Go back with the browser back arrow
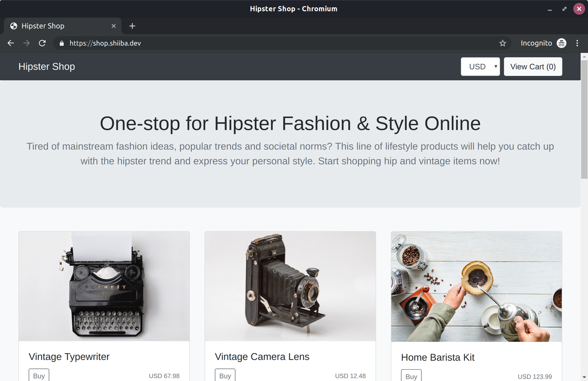Viewport: 588px width, 381px height. [x=11, y=43]
